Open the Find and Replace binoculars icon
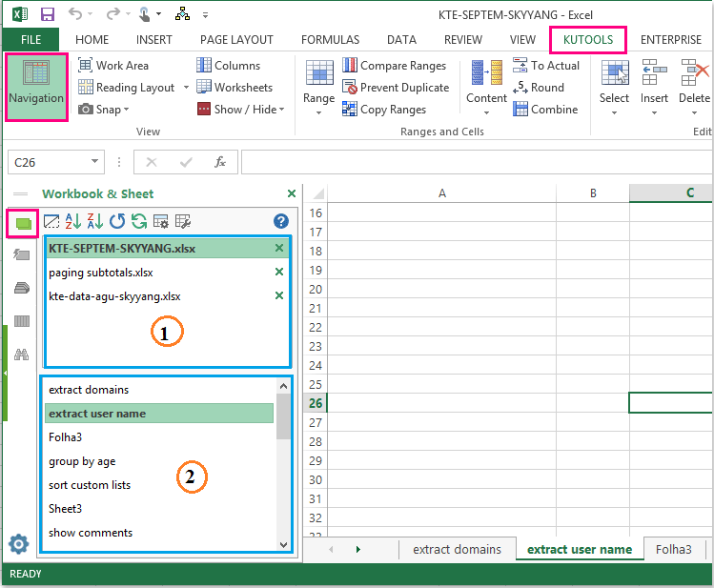The image size is (714, 588). [x=21, y=355]
